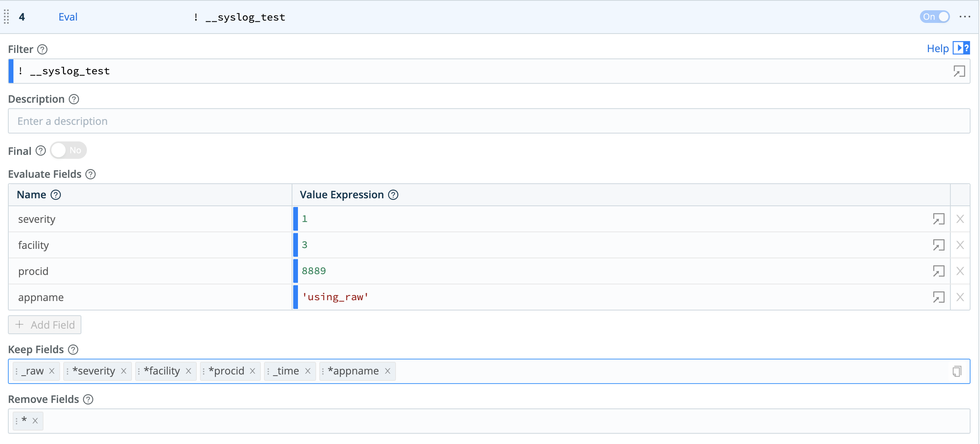Open the function options ellipsis menu
The width and height of the screenshot is (980, 444).
(x=966, y=17)
